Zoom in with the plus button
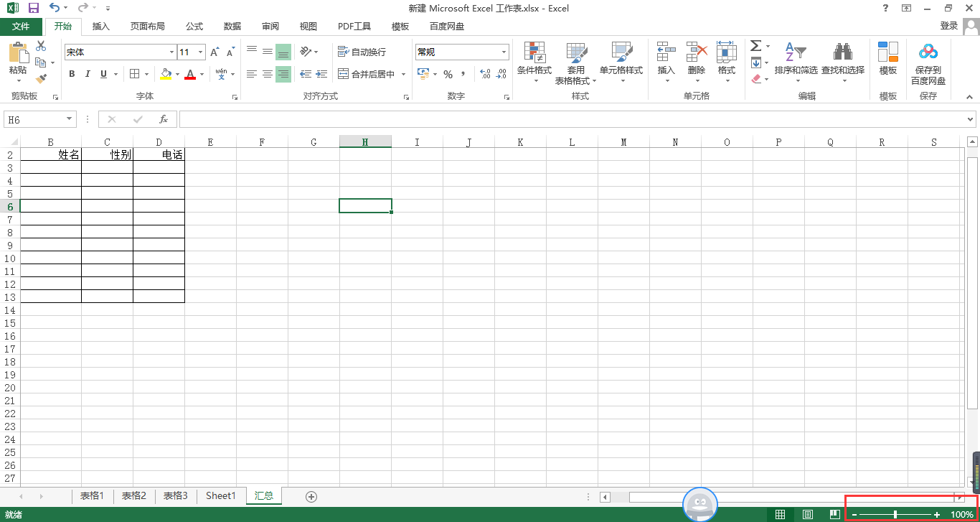This screenshot has width=980, height=522. coord(937,515)
